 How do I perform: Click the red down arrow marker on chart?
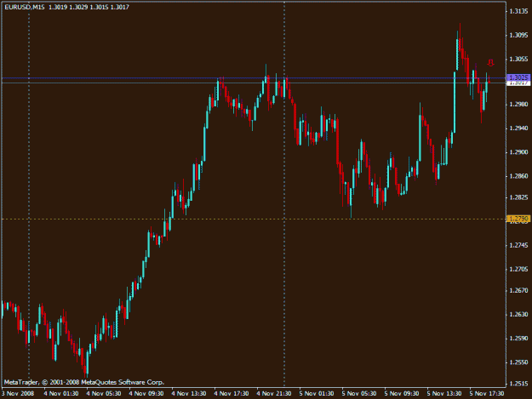pos(490,63)
